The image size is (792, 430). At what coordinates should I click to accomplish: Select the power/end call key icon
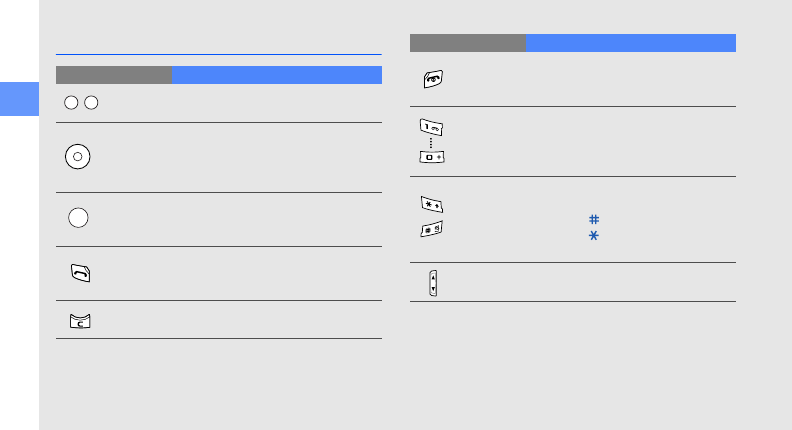(433, 79)
